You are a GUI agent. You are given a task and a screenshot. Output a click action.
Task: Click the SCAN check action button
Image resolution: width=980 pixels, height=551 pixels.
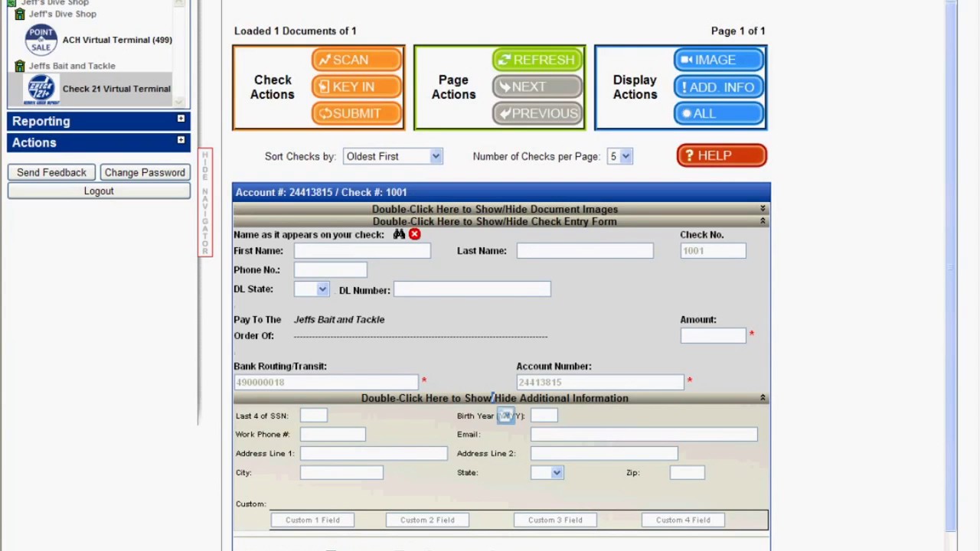coord(357,60)
